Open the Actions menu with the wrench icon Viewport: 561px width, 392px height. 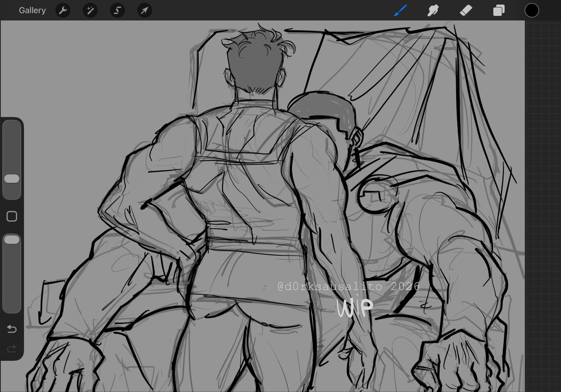pos(63,10)
